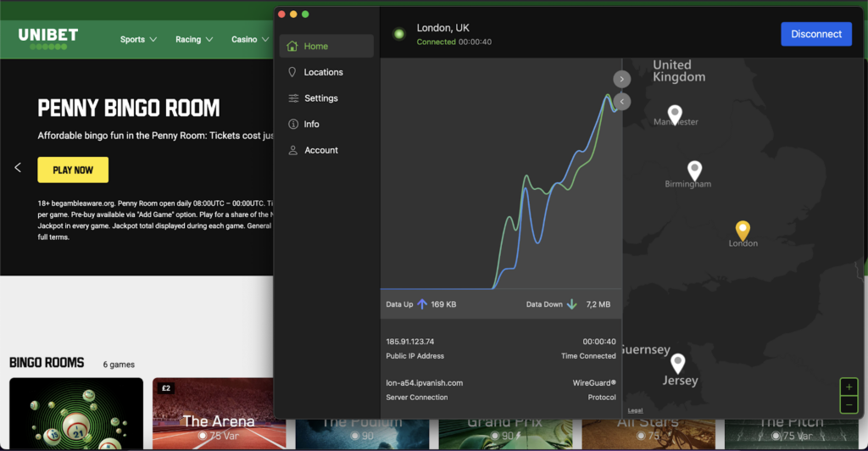Click the Info circle icon in sidebar
The width and height of the screenshot is (868, 451).
293,124
